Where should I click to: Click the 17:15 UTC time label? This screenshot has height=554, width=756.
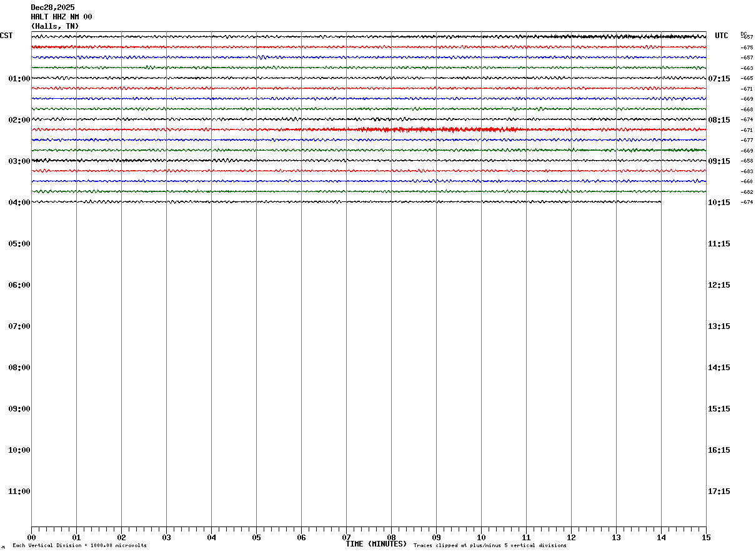[x=719, y=491]
